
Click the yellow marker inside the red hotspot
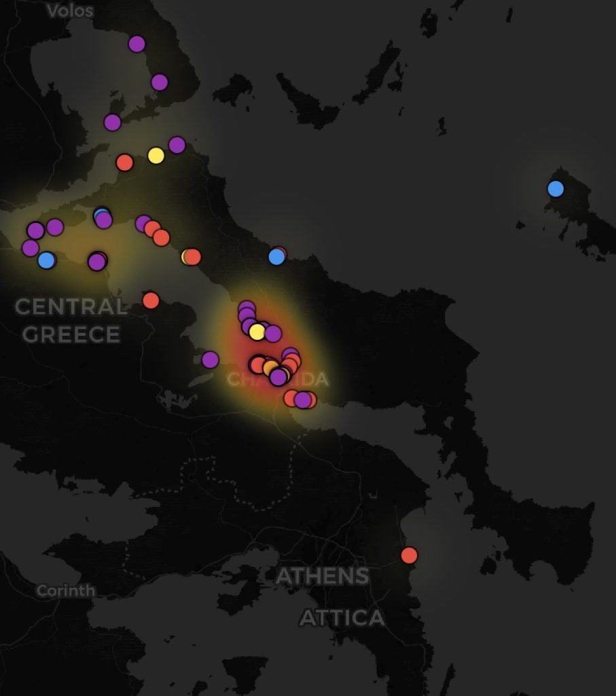pyautogui.click(x=257, y=332)
